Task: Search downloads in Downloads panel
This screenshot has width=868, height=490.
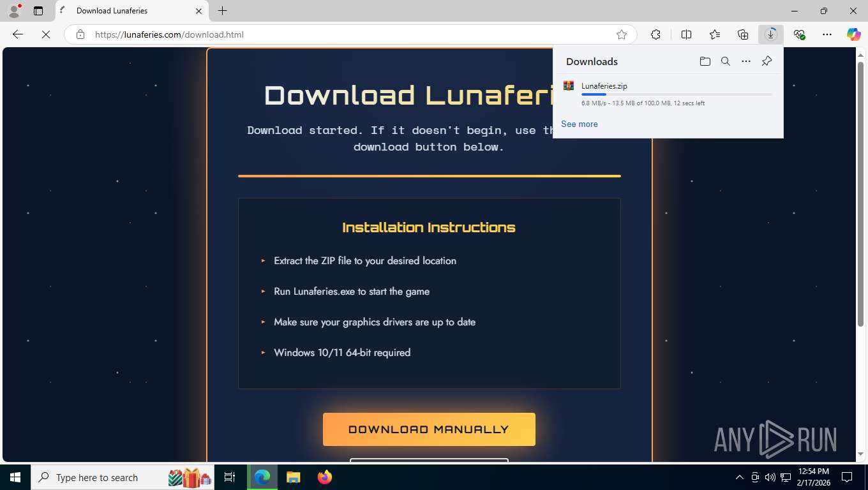Action: pyautogui.click(x=726, y=61)
